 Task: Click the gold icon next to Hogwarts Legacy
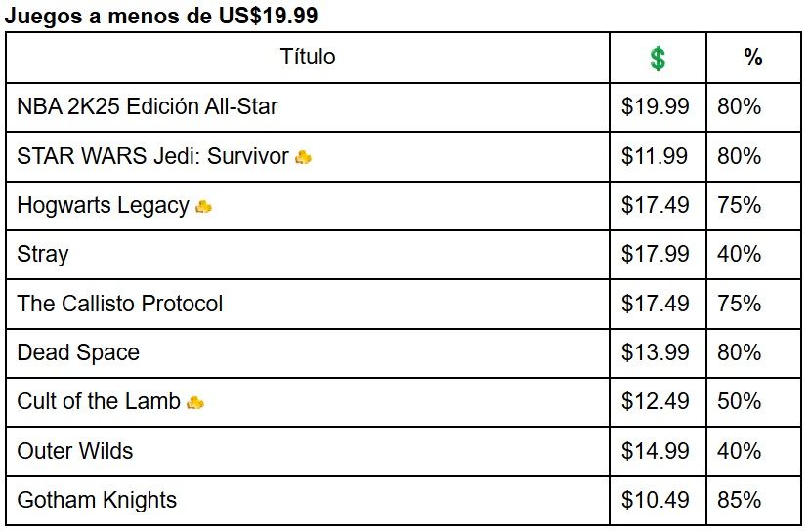pos(204,207)
